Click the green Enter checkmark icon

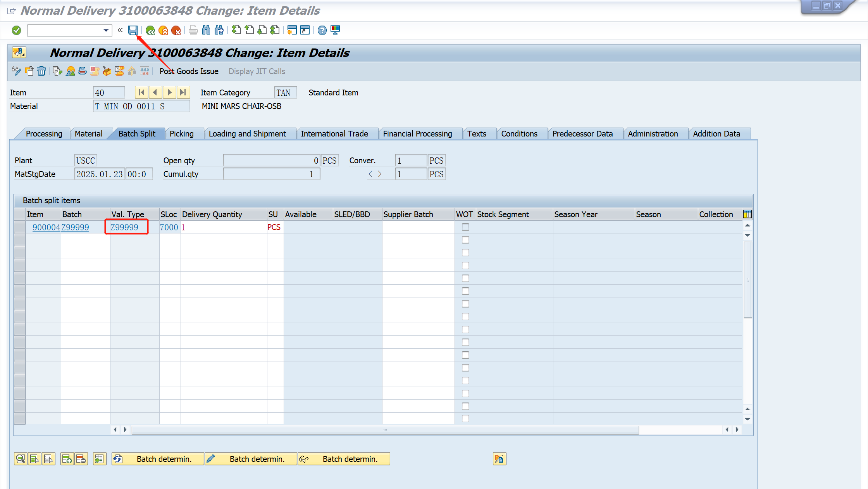pos(17,30)
